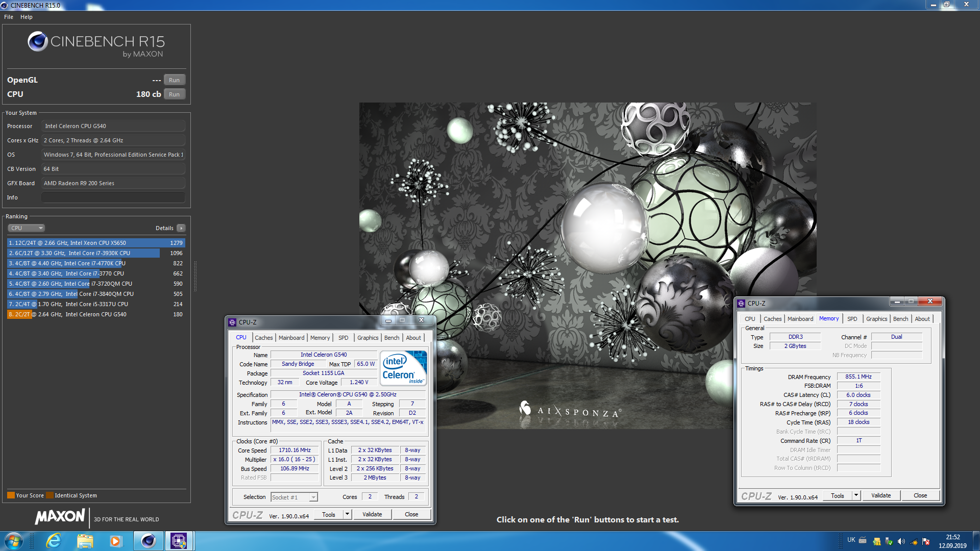Switch to Graphics tab in Memory CPU-Z window
Screen dimensions: 980x551
tap(877, 319)
